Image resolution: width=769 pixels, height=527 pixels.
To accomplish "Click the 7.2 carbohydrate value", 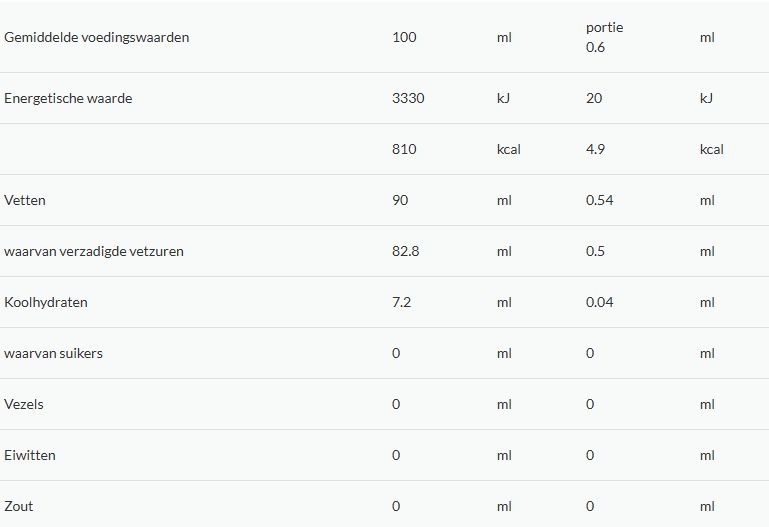I will pos(402,302).
